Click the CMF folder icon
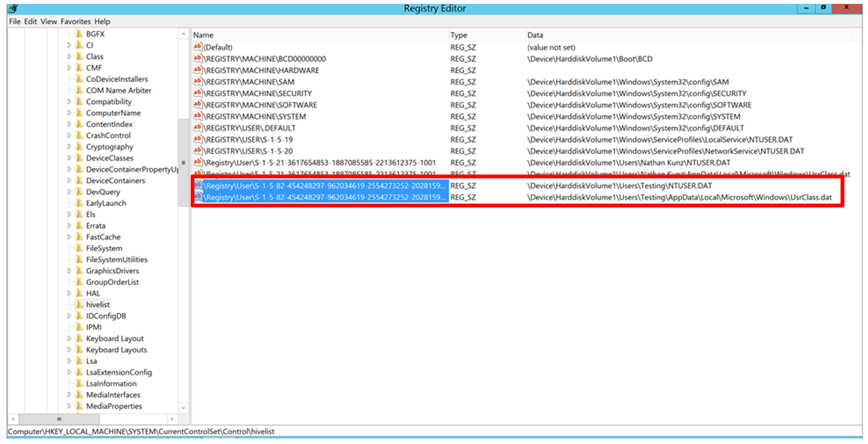The image size is (868, 444). click(x=79, y=68)
